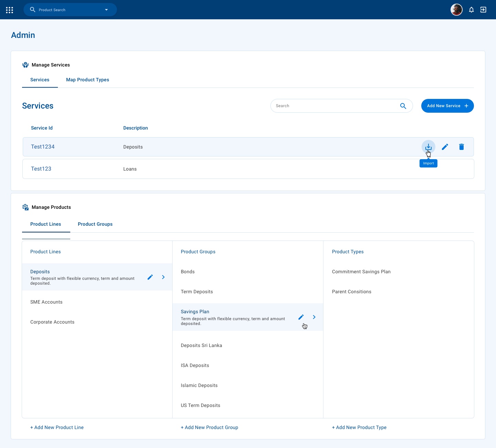Viewport: 496px width, 448px height.
Task: Edit the Deposits product line
Action: point(150,277)
